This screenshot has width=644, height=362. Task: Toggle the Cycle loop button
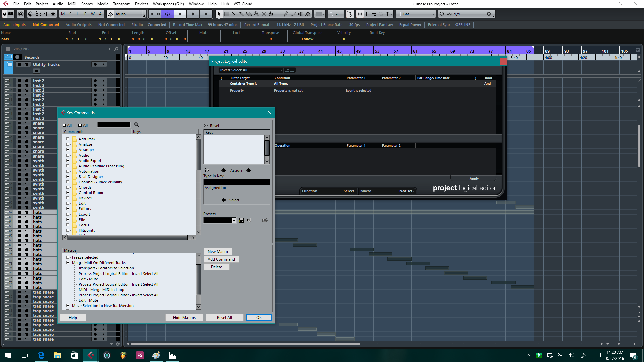pyautogui.click(x=168, y=14)
